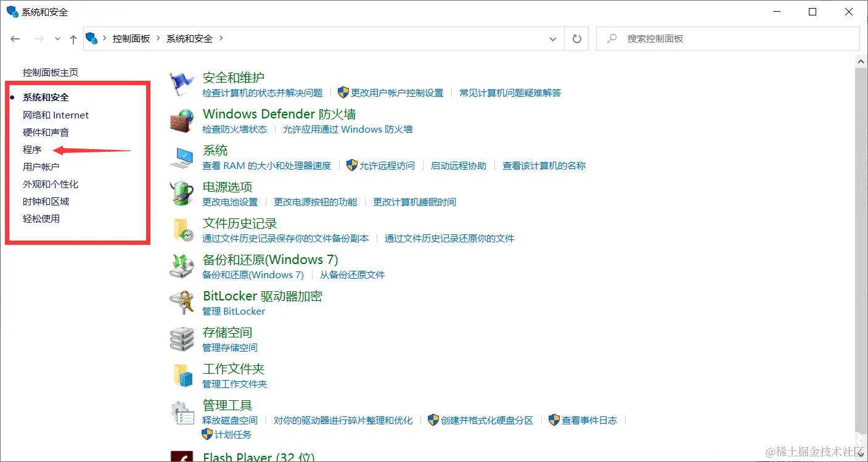Click the Windows Defender 防火墙 brick wall icon

click(181, 121)
